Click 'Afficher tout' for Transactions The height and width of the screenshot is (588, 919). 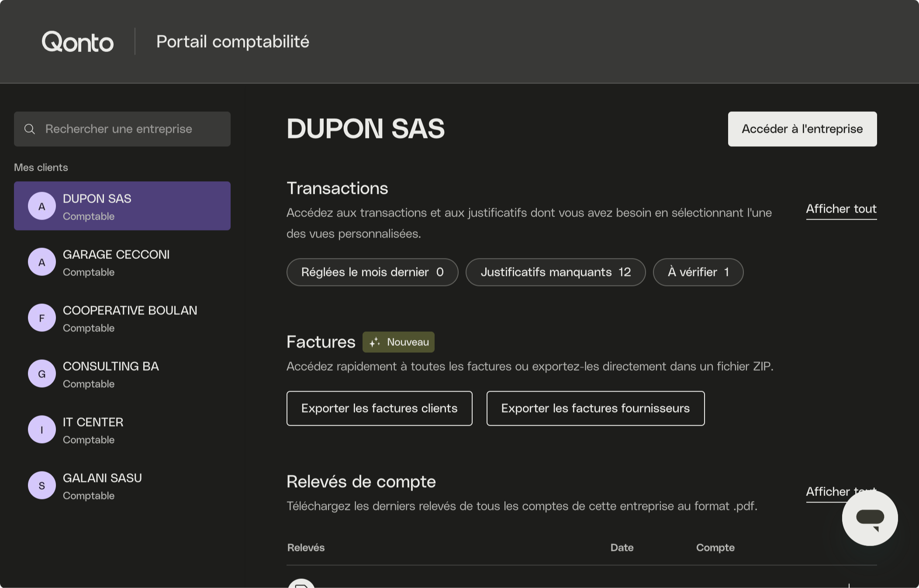[x=841, y=209]
